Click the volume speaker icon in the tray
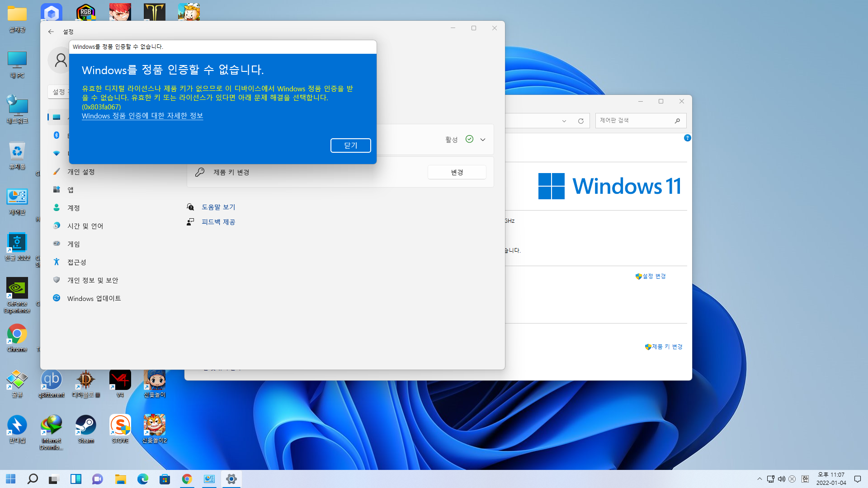 (781, 479)
